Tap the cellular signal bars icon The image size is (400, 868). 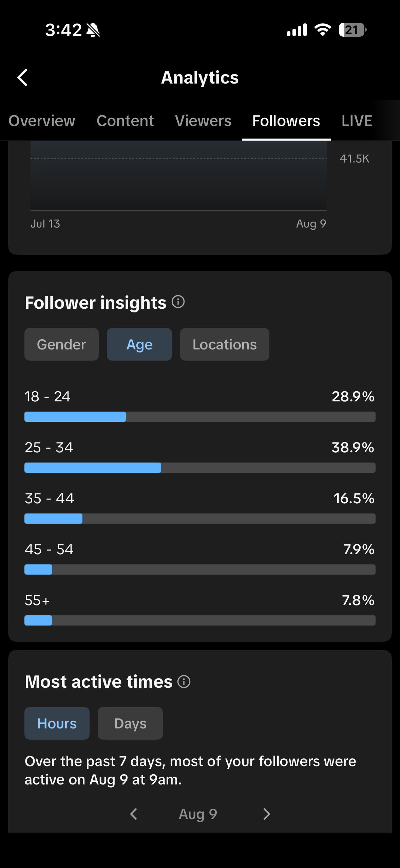[297, 30]
